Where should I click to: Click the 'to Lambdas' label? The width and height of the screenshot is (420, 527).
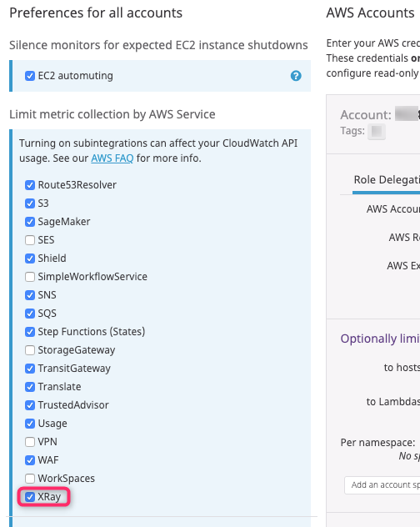click(x=393, y=402)
